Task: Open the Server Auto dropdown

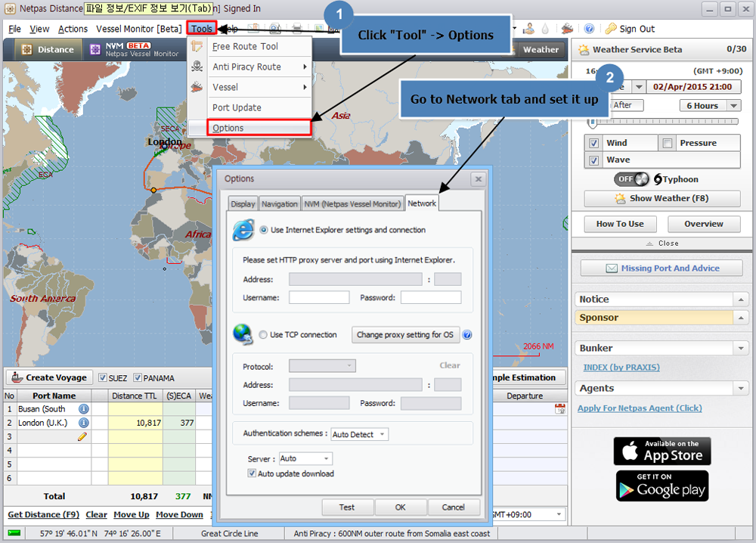Action: 305,458
